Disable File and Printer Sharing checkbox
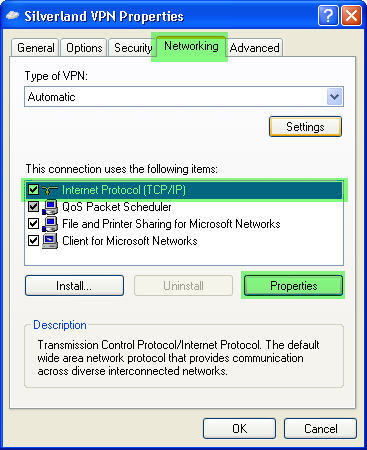Image resolution: width=367 pixels, height=450 pixels. (33, 224)
